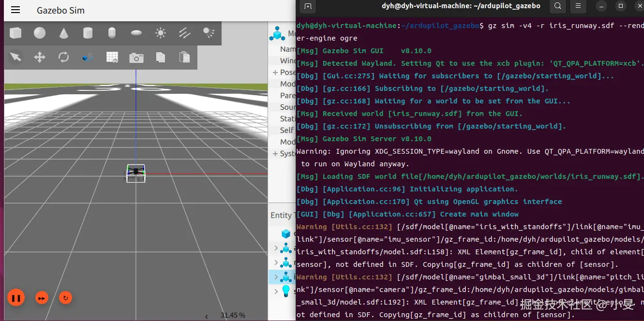Image resolution: width=644 pixels, height=321 pixels.
Task: Insert a cylinder shape
Action: coord(88,33)
